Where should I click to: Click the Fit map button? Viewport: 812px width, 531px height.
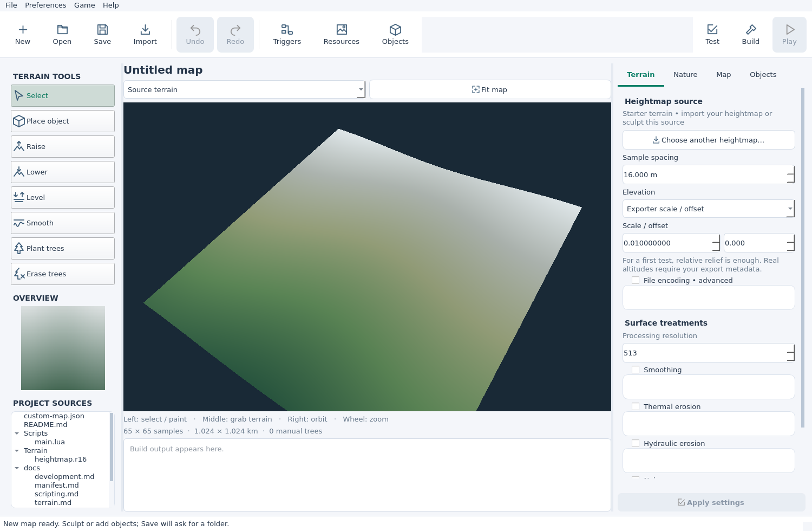490,90
